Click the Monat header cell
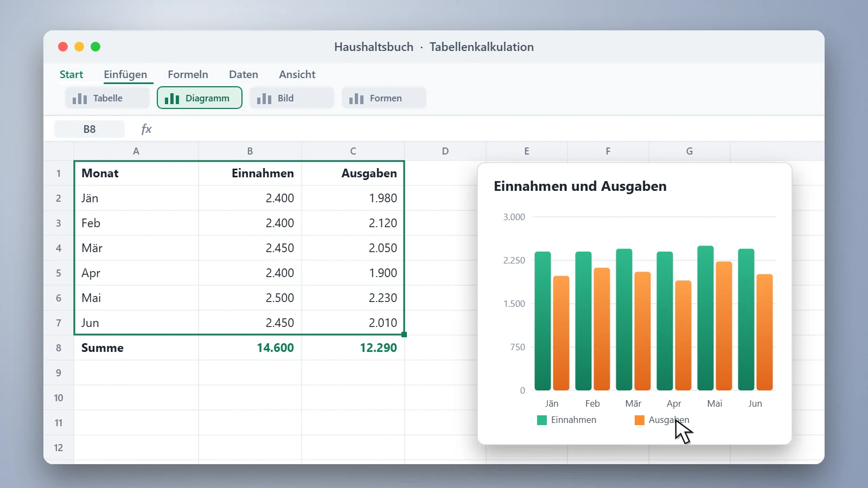Image resolution: width=868 pixels, height=488 pixels. pyautogui.click(x=136, y=174)
